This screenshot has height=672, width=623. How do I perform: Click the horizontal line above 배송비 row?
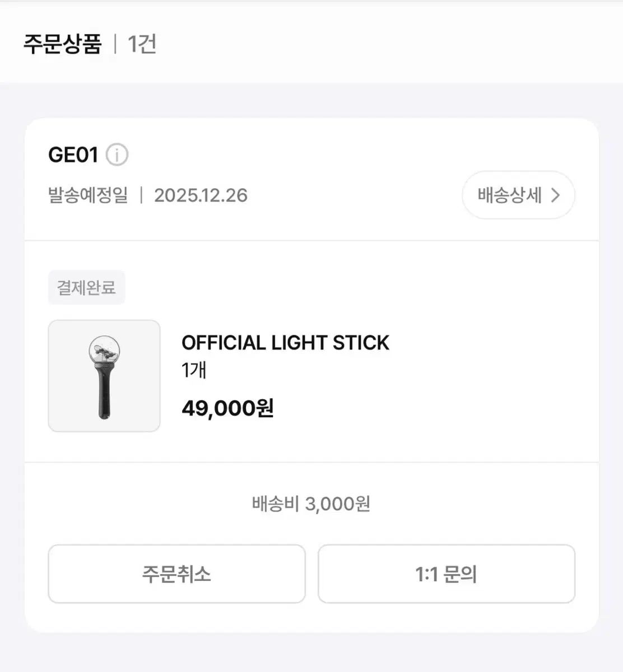[311, 463]
